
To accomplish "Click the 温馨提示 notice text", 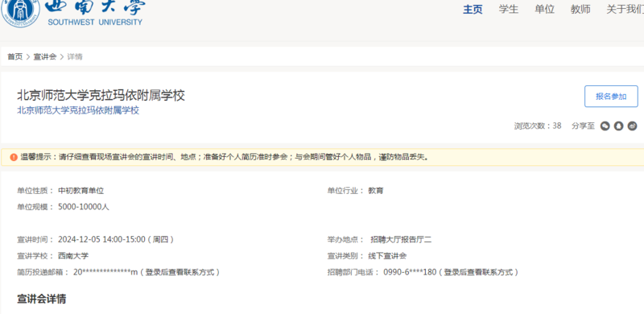I will 225,158.
